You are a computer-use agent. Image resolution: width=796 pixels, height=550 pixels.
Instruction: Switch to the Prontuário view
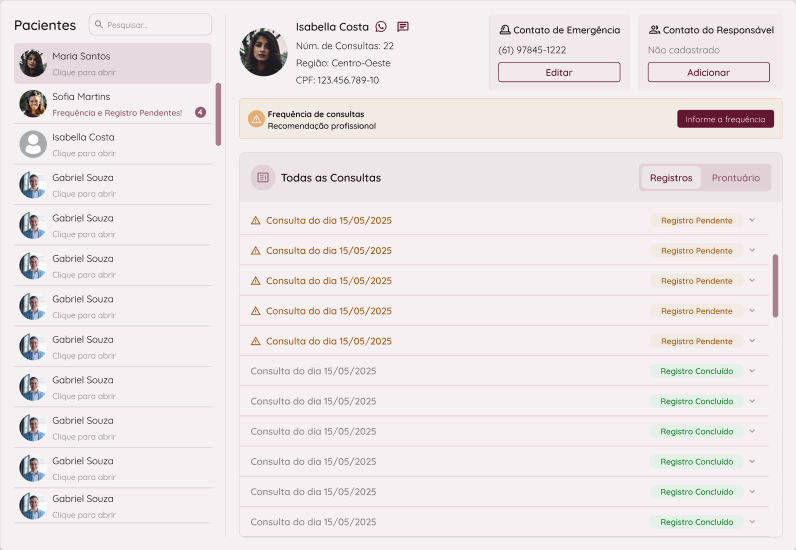click(x=735, y=178)
